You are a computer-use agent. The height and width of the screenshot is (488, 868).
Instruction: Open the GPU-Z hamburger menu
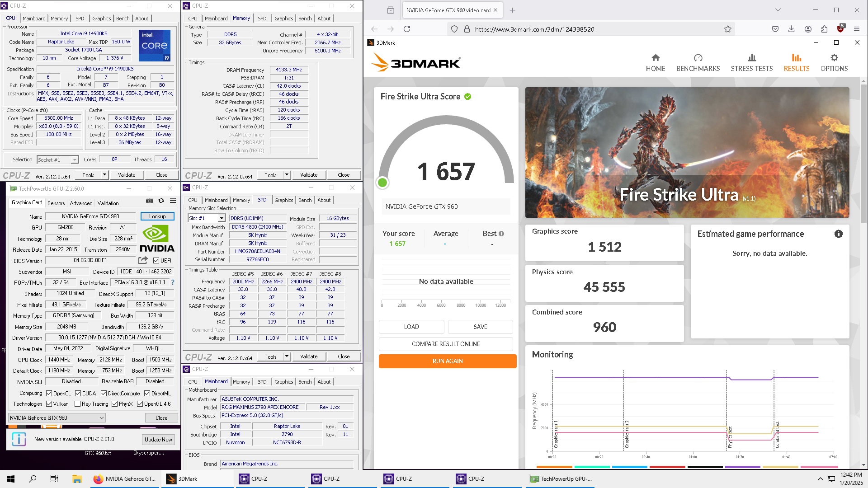[x=173, y=201]
